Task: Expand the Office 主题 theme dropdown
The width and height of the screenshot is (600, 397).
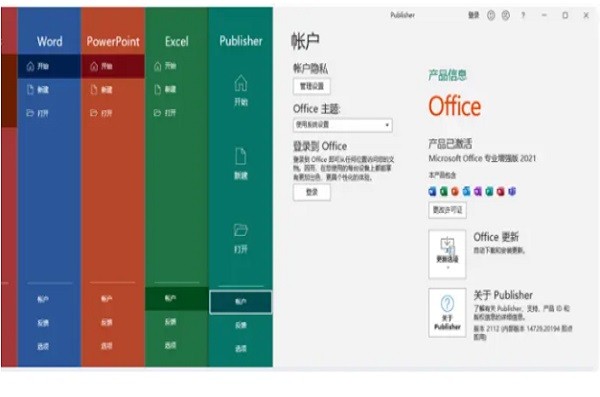Action: tap(342, 125)
